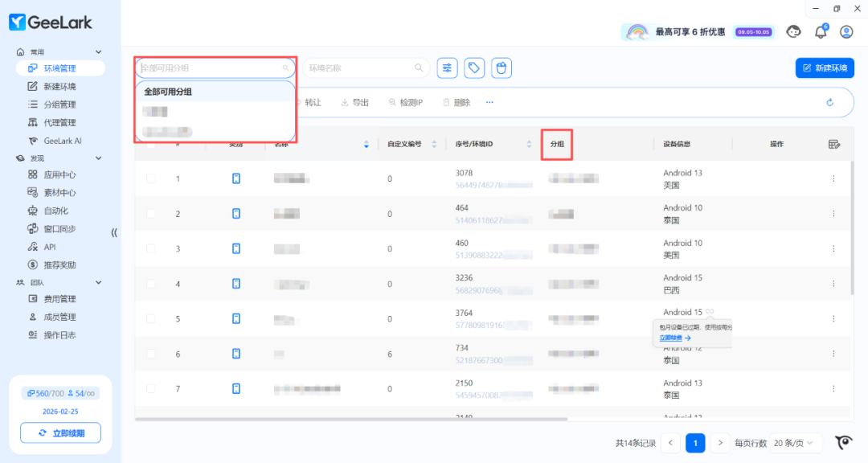
Task: Select checkbox for row 6
Action: [150, 354]
